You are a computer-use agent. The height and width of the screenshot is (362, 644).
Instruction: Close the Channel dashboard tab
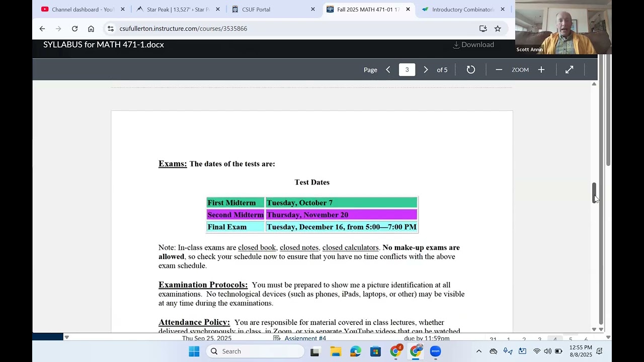122,10
